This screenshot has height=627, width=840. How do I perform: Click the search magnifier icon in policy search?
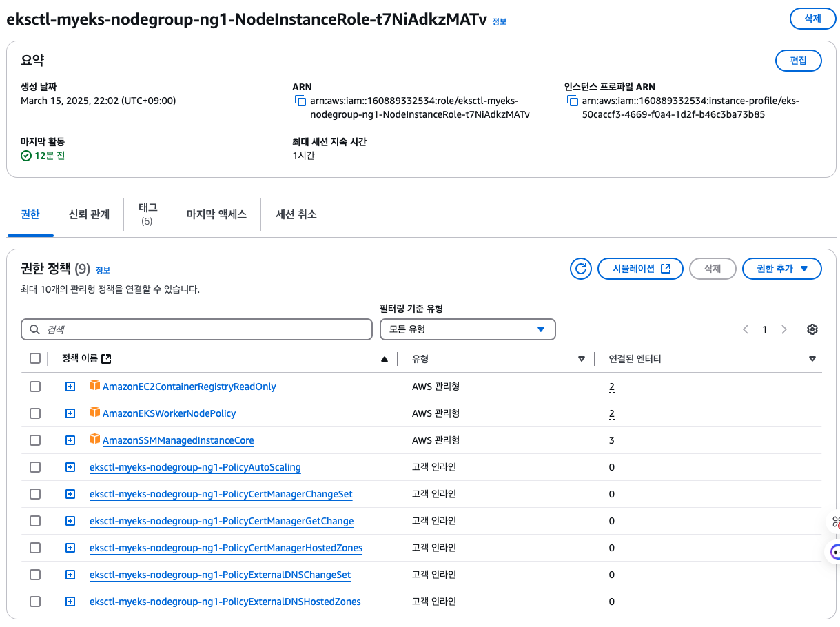34,329
